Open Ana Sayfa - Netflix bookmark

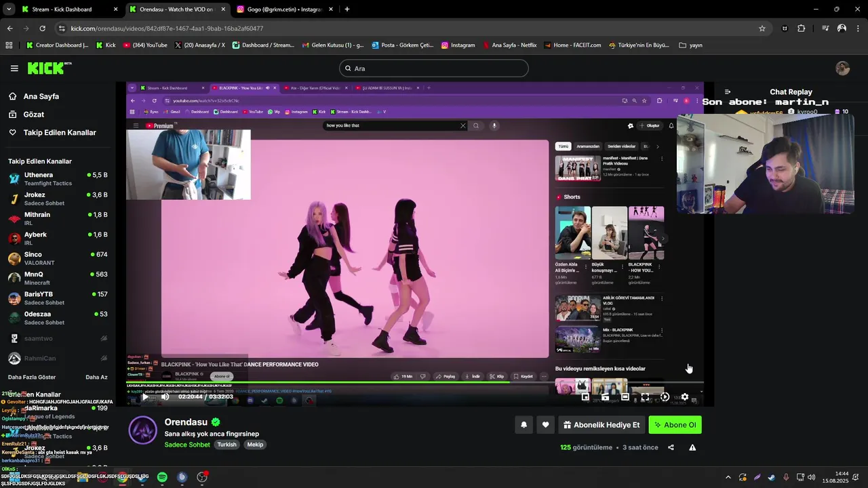coord(510,45)
